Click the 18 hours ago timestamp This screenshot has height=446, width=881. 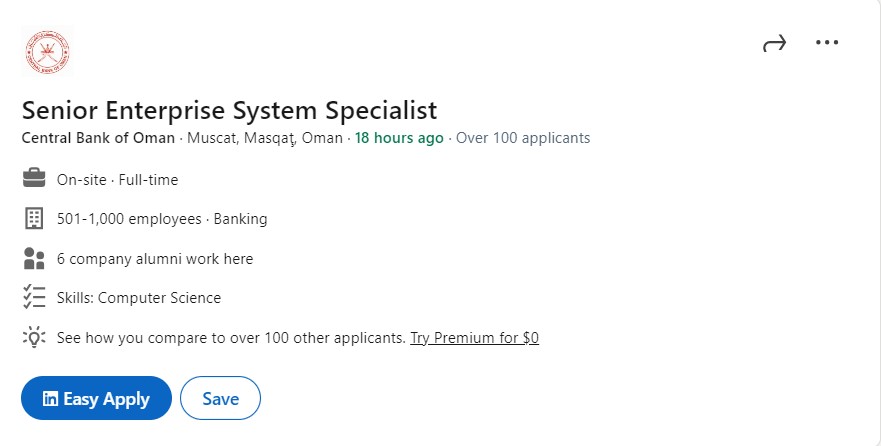click(399, 138)
